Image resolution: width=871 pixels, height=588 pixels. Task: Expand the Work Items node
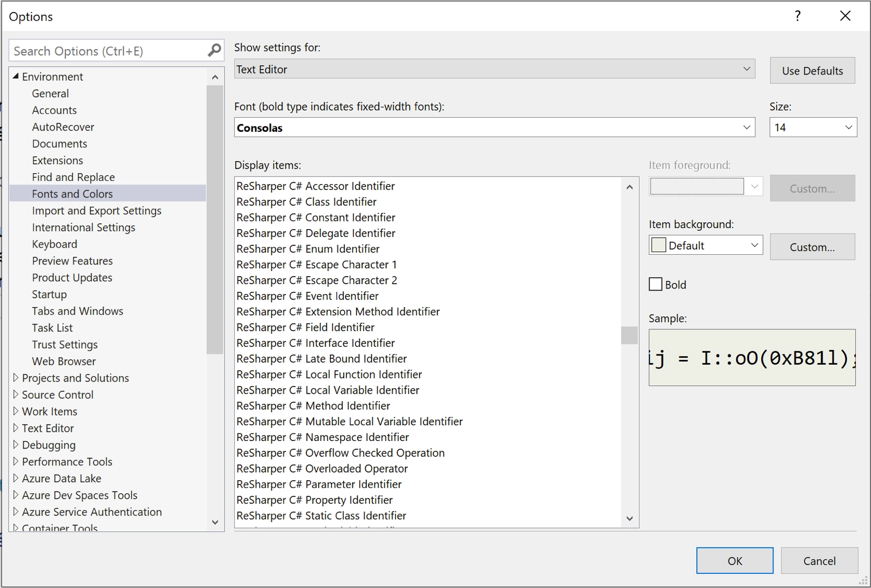click(16, 411)
